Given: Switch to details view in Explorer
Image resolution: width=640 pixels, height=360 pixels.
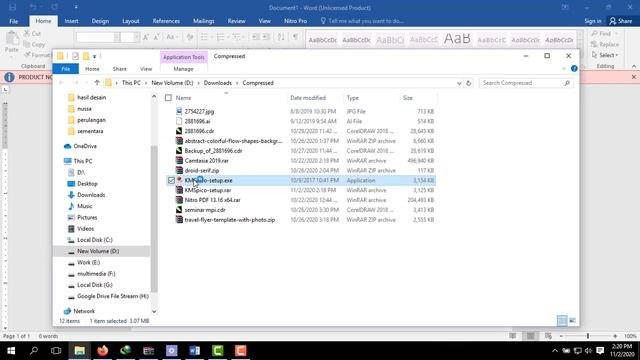Looking at the screenshot, I should (562, 321).
